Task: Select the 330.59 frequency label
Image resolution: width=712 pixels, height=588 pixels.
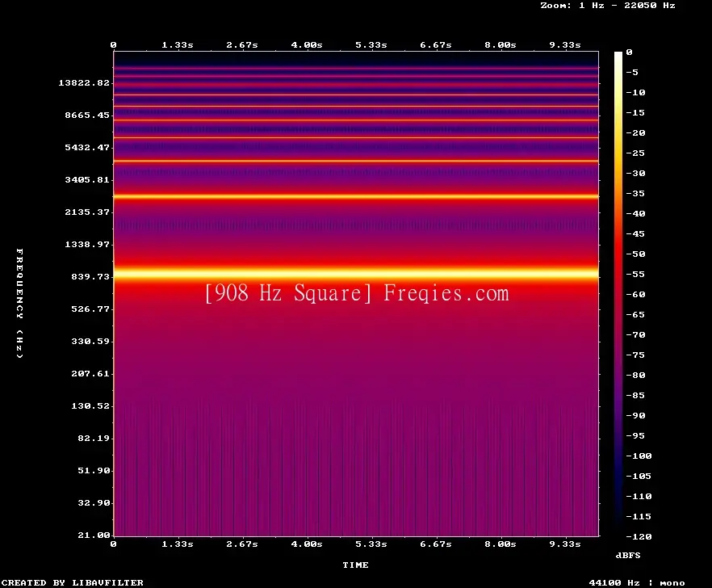Action: (x=90, y=341)
